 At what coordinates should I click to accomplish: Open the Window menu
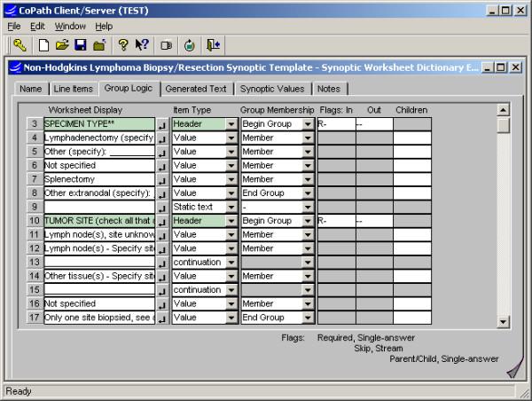(70, 27)
